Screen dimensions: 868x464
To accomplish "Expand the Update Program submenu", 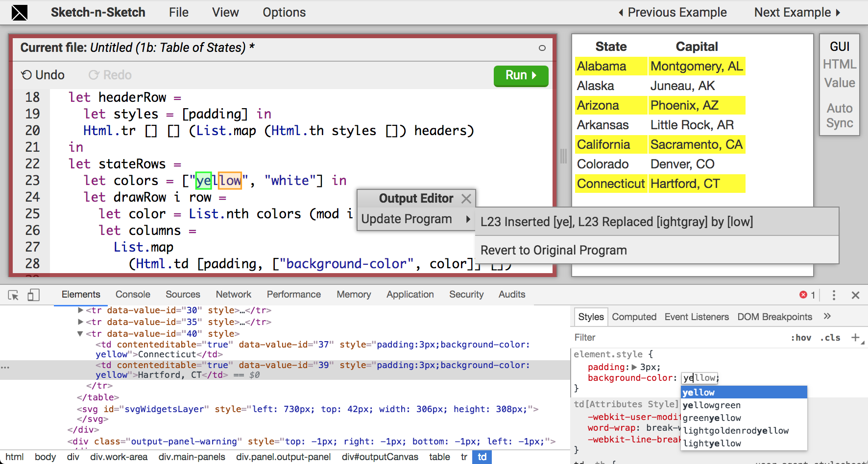I will [416, 219].
